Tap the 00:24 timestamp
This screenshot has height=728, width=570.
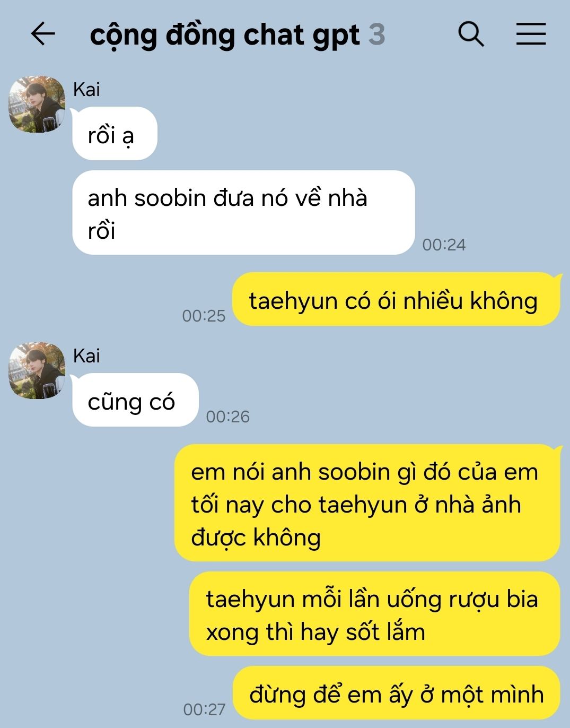(x=444, y=245)
